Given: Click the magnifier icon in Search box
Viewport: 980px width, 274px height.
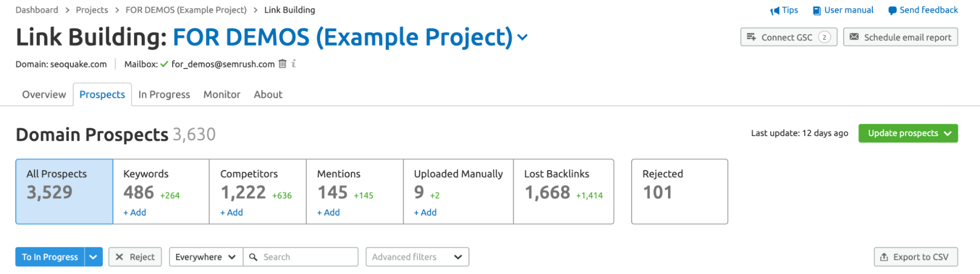Looking at the screenshot, I should (253, 257).
